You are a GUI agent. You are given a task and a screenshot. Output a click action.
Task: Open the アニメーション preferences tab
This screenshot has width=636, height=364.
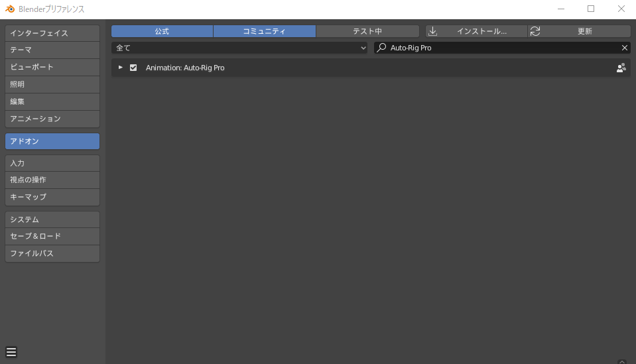click(52, 119)
